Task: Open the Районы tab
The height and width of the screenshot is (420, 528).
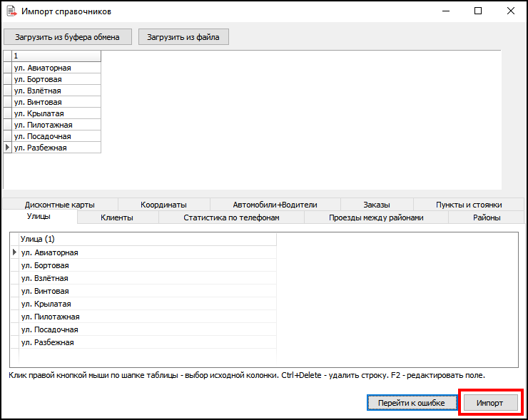Action: tap(487, 217)
